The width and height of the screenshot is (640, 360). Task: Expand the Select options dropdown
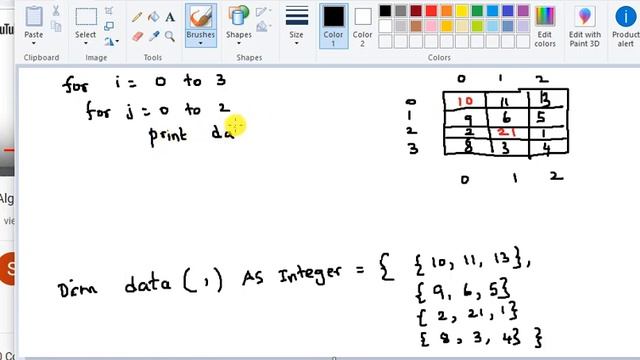tap(86, 43)
